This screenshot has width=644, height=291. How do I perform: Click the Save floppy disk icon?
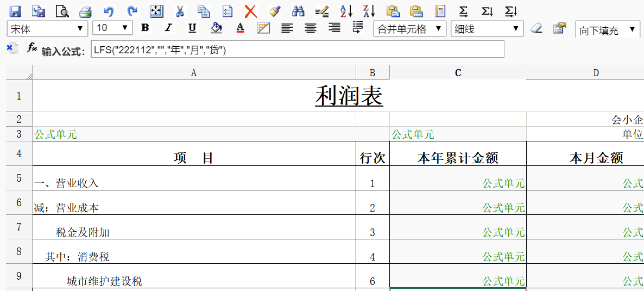(15, 11)
